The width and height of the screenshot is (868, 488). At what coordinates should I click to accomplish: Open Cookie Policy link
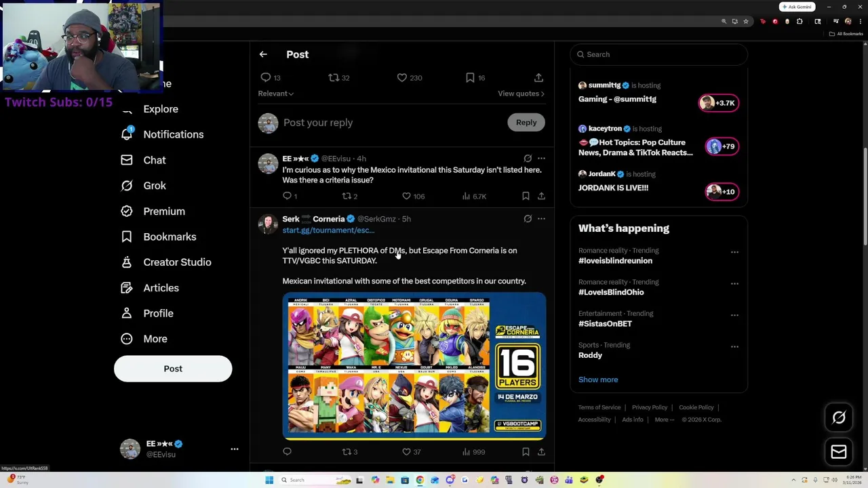tap(696, 407)
